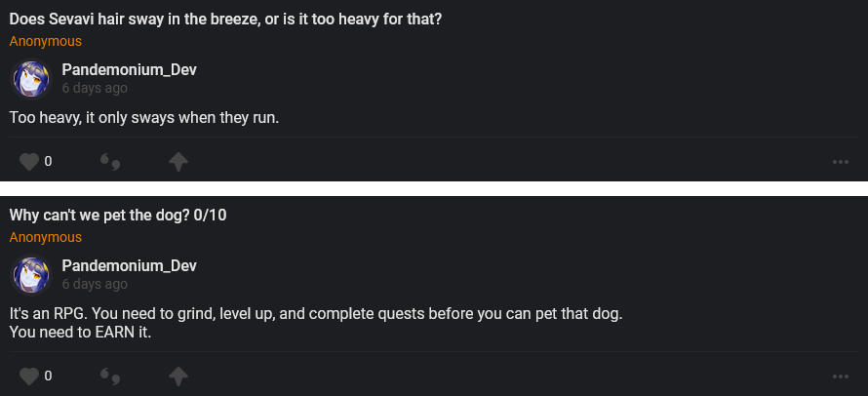The width and height of the screenshot is (868, 396).
Task: Open more options for the Sevavi hair answer
Action: [x=841, y=161]
